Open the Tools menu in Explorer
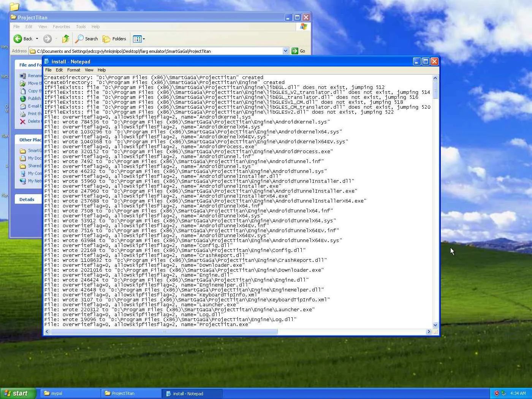Viewport: 532px width, 399px height. click(81, 27)
